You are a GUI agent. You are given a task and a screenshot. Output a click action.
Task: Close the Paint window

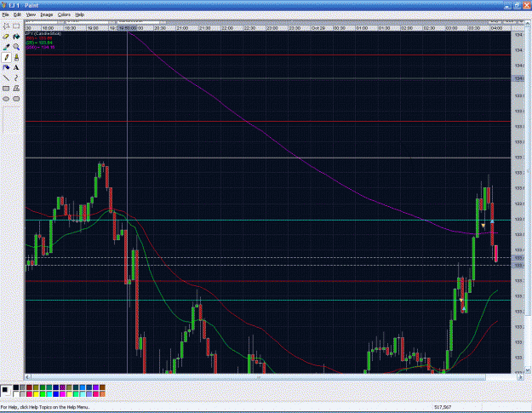pyautogui.click(x=527, y=5)
